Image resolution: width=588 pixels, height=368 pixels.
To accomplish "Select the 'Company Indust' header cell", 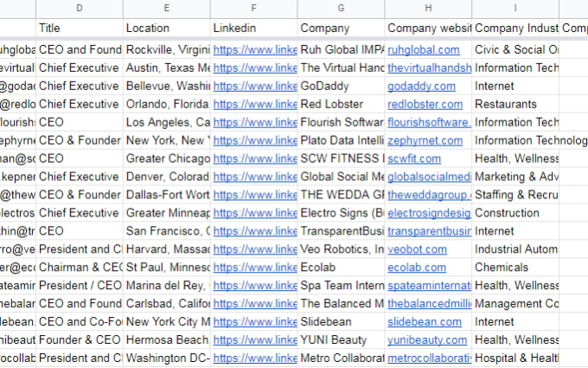I will click(x=515, y=28).
